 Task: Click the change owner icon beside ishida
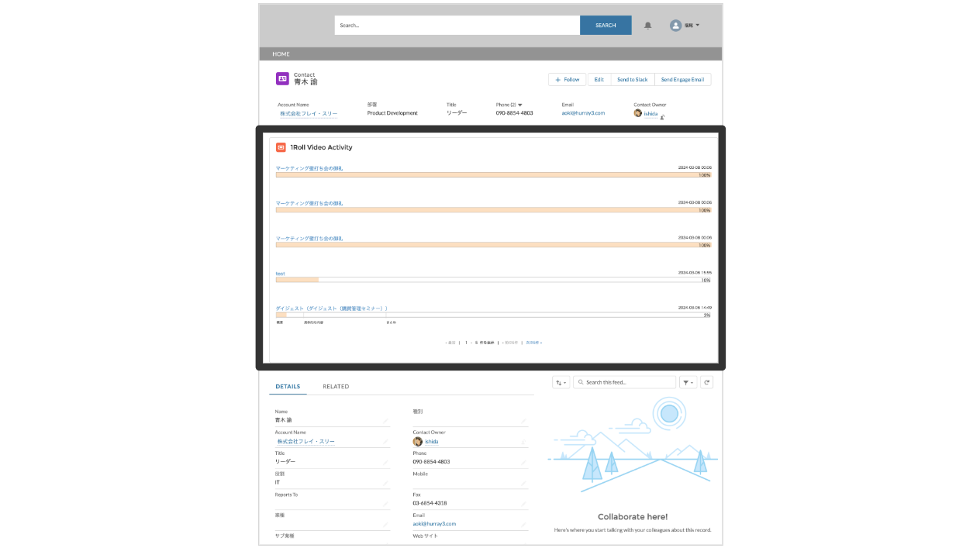(x=663, y=116)
